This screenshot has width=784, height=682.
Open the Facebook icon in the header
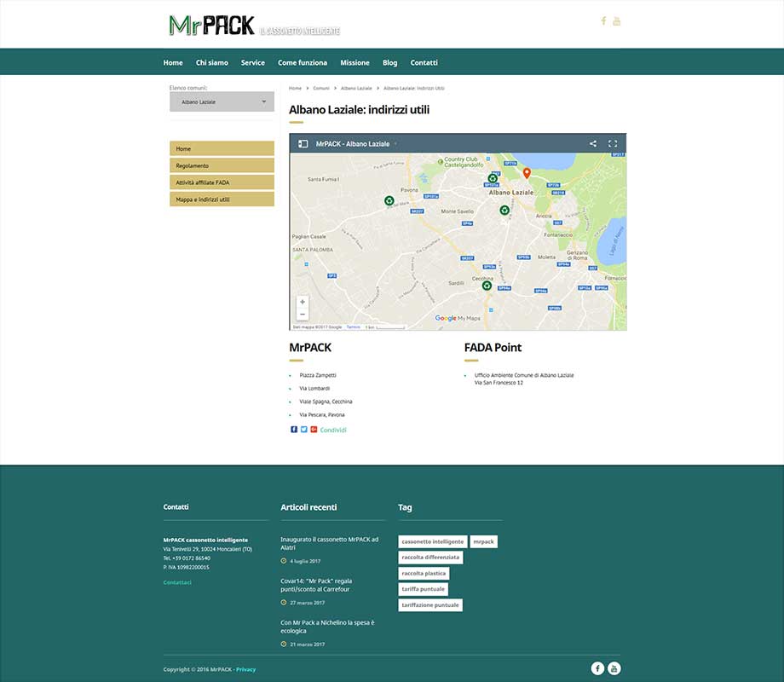[x=603, y=21]
